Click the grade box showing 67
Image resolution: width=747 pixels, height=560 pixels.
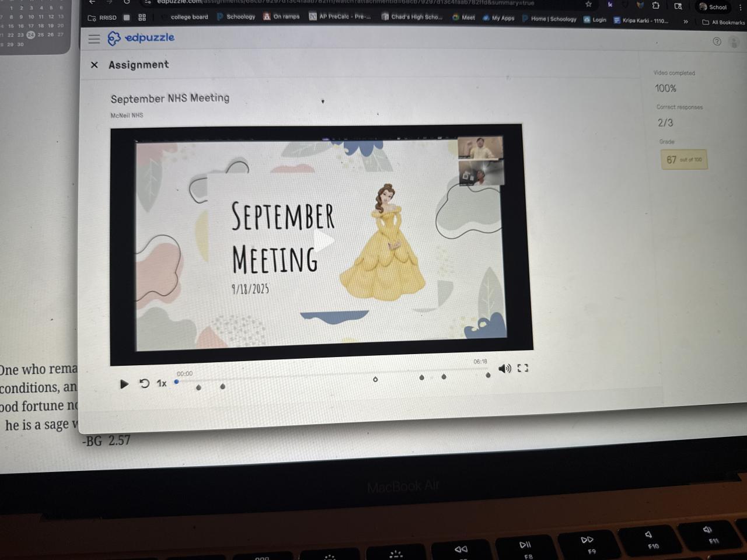coord(684,159)
